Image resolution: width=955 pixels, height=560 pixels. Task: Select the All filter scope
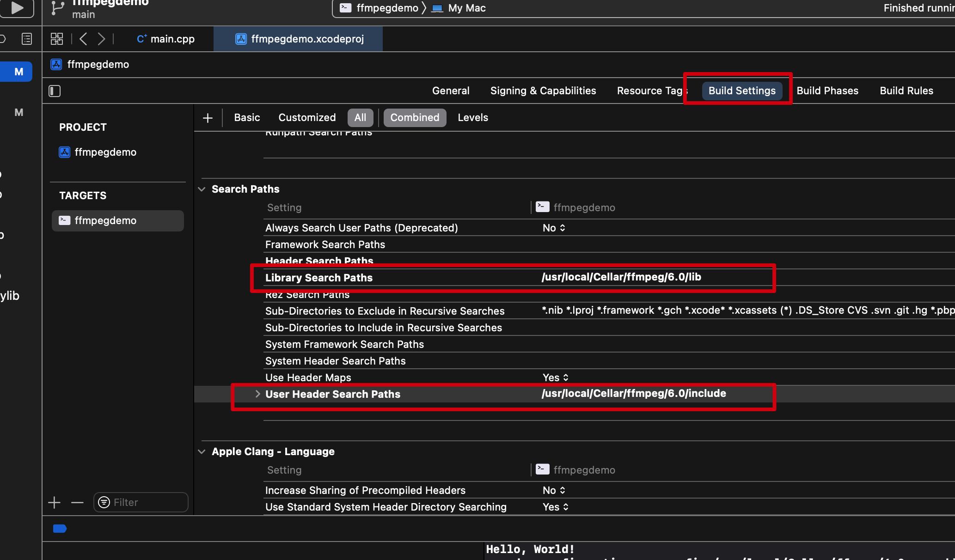point(360,118)
